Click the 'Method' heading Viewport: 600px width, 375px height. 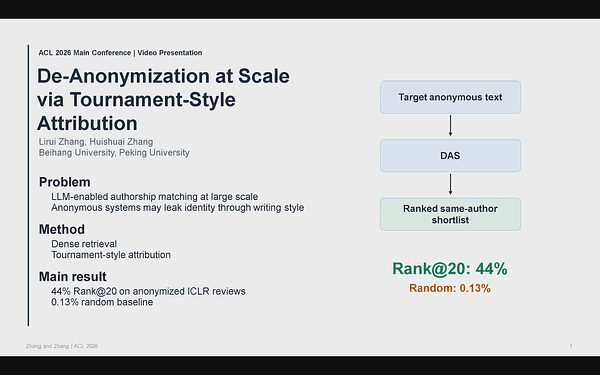(x=62, y=230)
